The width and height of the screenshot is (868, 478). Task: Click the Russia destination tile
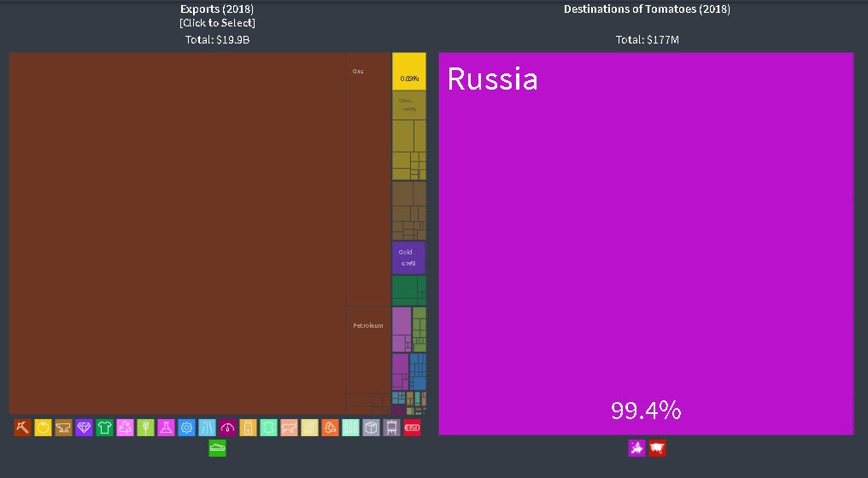(646, 243)
